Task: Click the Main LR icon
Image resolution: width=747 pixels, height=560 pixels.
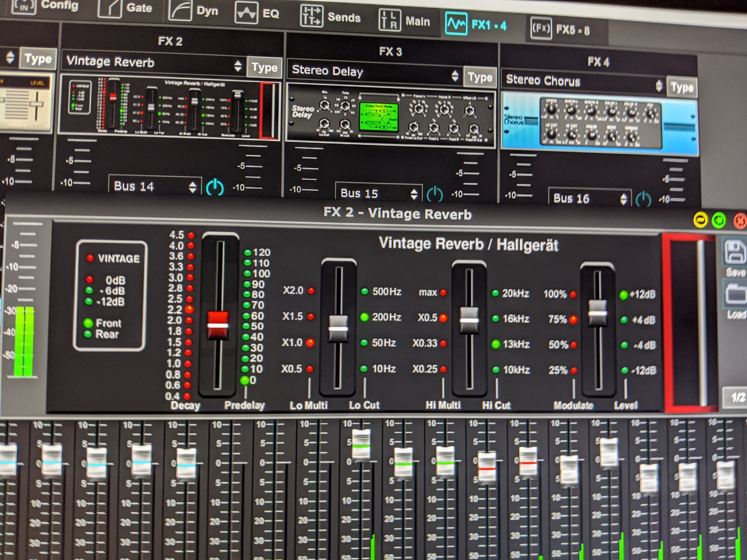Action: pos(389,20)
